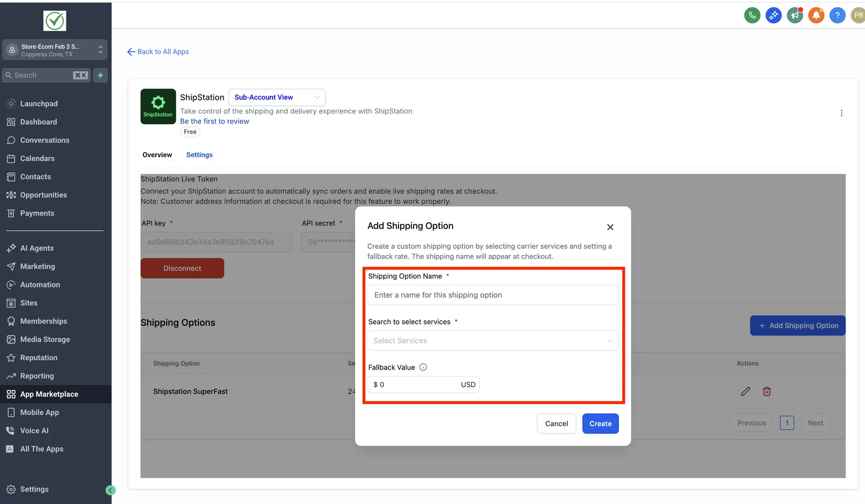This screenshot has height=504, width=865.
Task: Click the Next pagination button
Action: [815, 423]
